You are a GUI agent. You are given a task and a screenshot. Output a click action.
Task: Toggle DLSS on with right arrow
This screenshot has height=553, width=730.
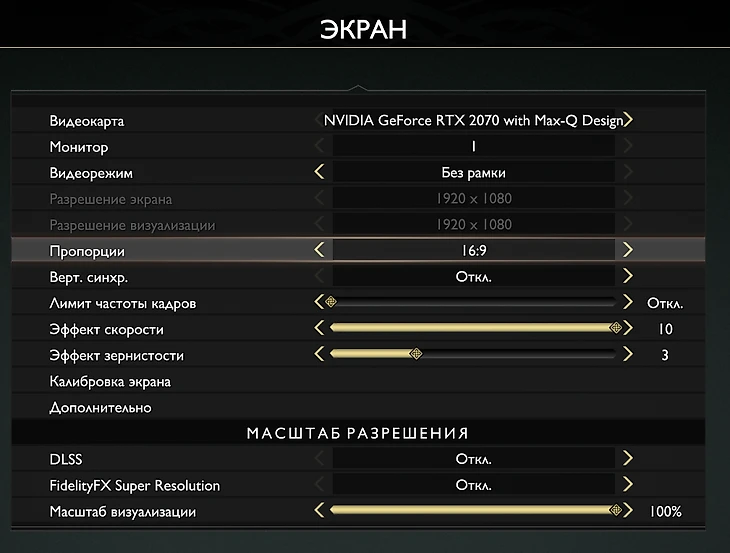(x=628, y=459)
